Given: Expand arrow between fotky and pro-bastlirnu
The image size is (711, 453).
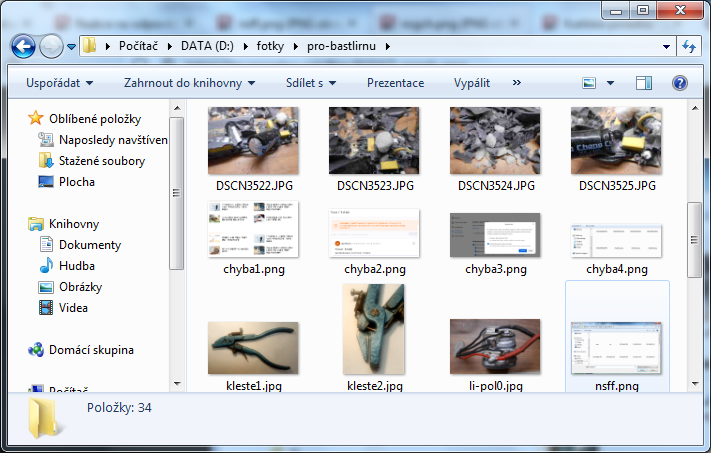Looking at the screenshot, I should [296, 46].
